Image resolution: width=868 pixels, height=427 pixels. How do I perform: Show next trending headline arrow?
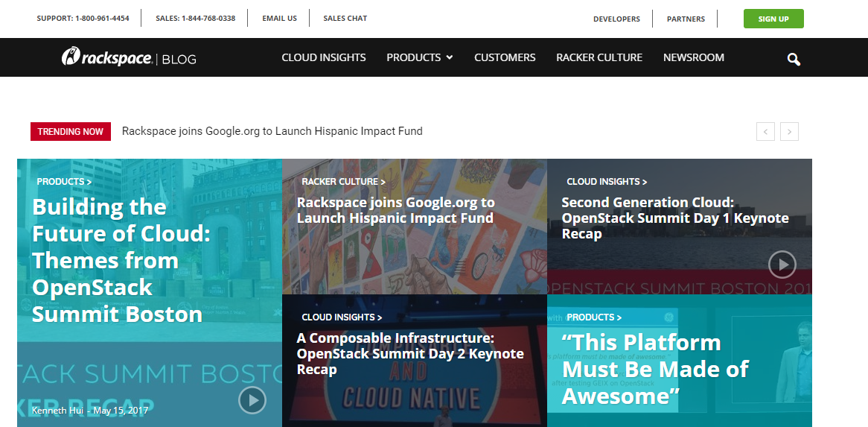pyautogui.click(x=789, y=132)
